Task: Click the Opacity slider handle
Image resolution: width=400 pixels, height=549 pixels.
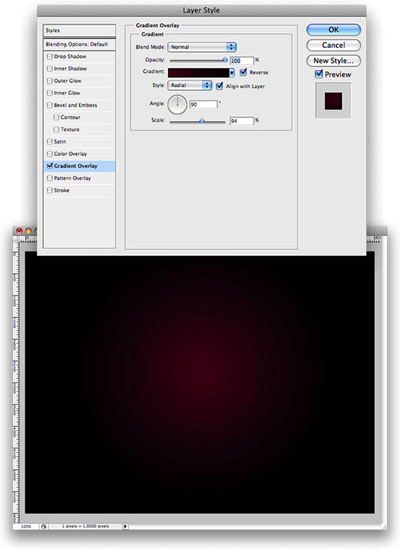Action: (x=225, y=60)
